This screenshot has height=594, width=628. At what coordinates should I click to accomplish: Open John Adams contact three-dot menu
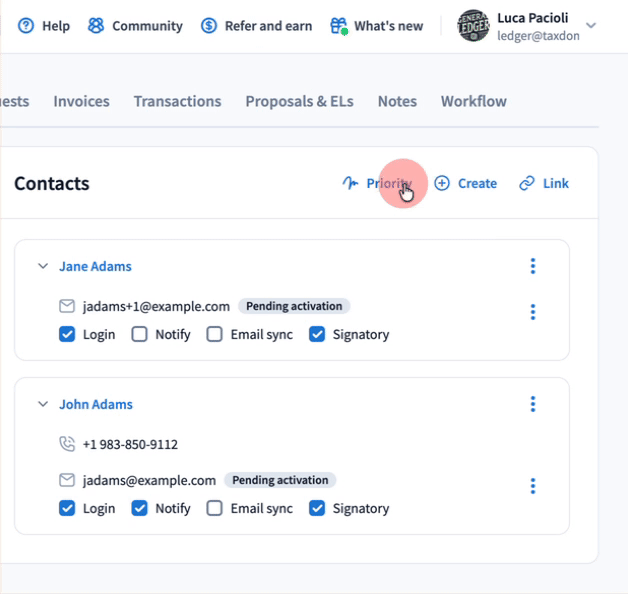(533, 404)
